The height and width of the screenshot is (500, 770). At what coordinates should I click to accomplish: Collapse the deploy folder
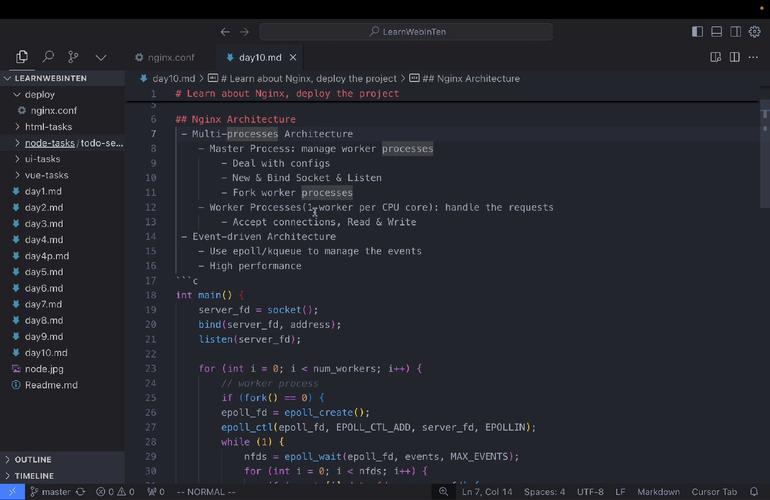click(x=62, y=94)
